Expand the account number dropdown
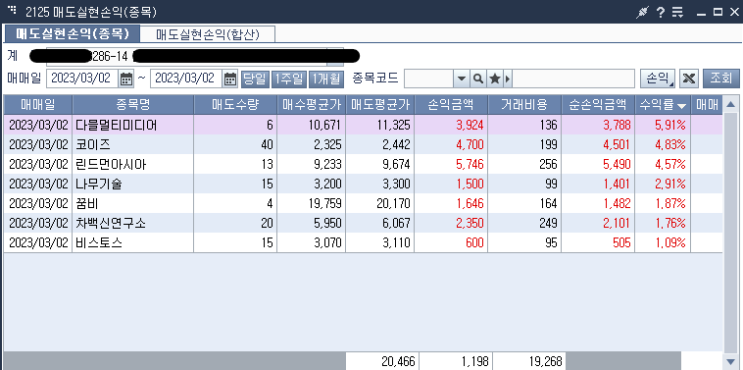Screen dimensions: 743x370 (335, 56)
